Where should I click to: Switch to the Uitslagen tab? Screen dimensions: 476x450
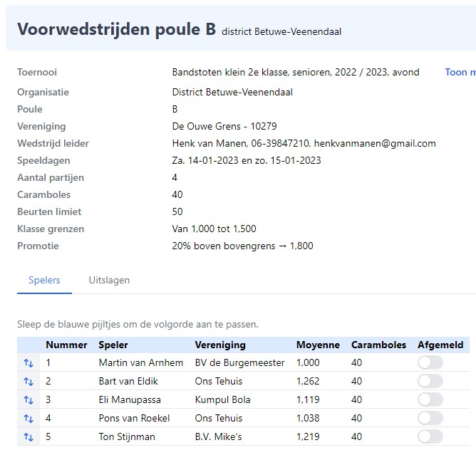tap(109, 280)
